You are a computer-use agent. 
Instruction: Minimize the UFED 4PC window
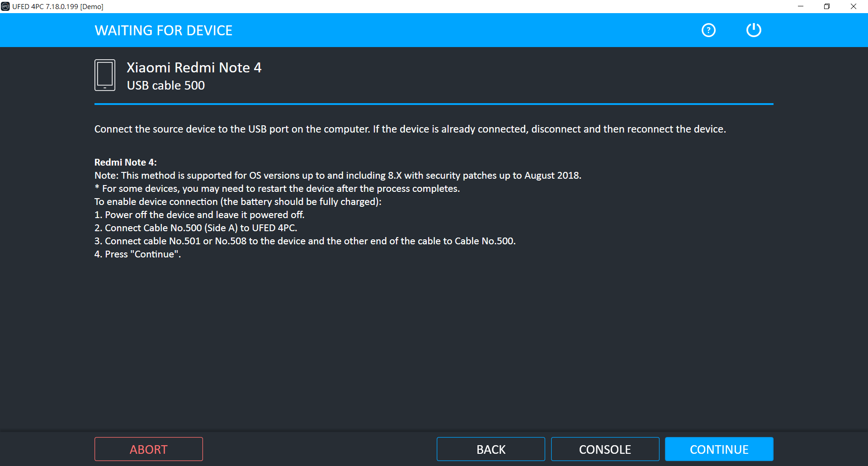pos(801,6)
